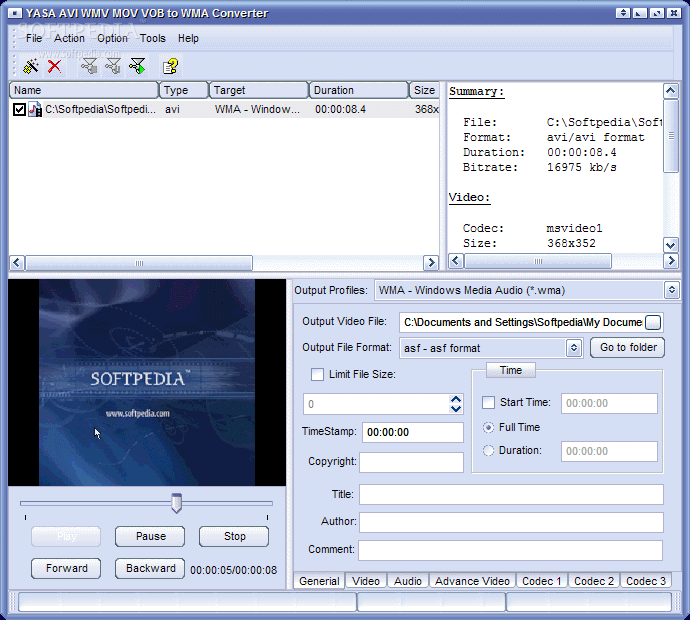690x620 pixels.
Task: Switch to the Audio tab
Action: click(x=408, y=581)
